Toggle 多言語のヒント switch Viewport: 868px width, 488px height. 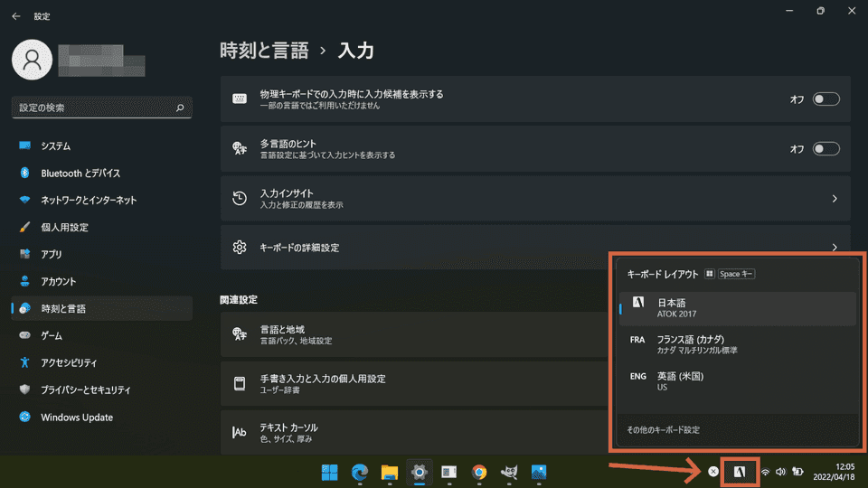[826, 149]
